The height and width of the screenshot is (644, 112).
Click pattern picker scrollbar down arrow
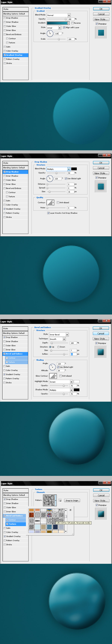tap(66, 531)
